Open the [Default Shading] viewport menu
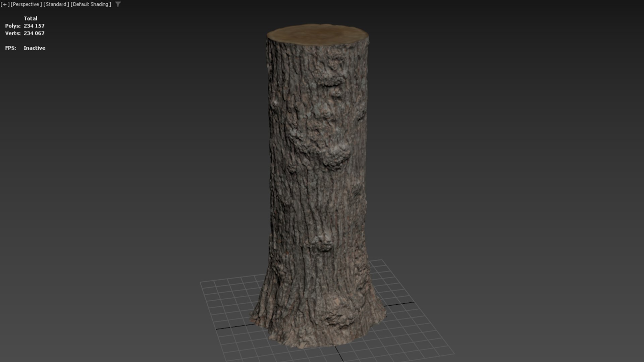The image size is (644, 362). pyautogui.click(x=91, y=4)
